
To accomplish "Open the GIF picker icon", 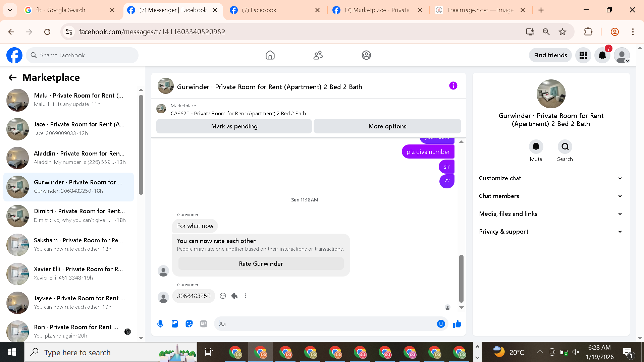I will click(204, 324).
